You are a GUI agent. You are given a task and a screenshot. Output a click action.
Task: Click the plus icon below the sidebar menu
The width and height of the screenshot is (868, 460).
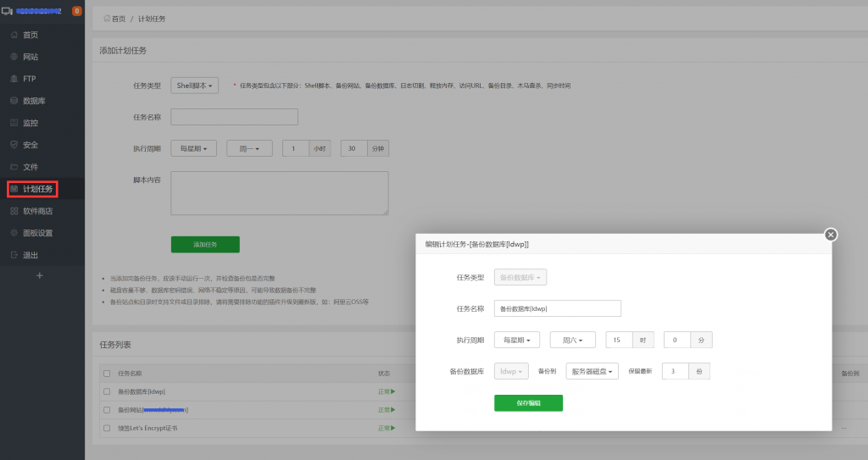(39, 275)
